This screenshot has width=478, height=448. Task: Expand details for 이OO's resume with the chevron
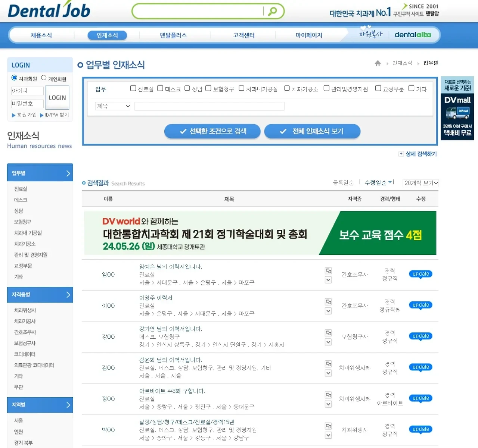(328, 311)
